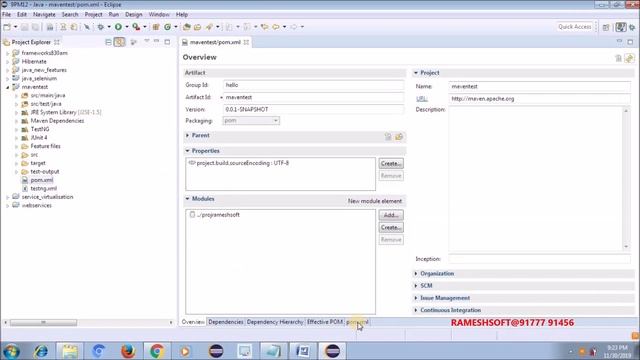
Task: Click the Debug bug toolbar icon
Action: [100, 27]
